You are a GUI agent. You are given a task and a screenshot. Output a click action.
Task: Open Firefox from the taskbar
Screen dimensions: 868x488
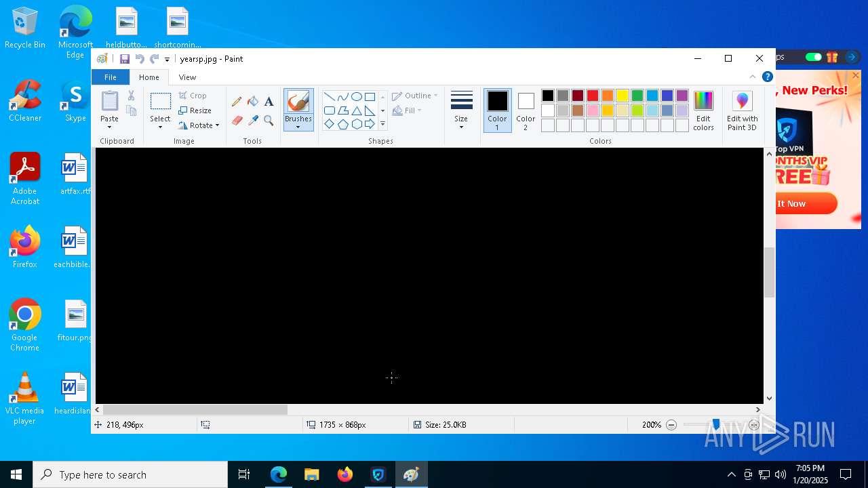(345, 474)
